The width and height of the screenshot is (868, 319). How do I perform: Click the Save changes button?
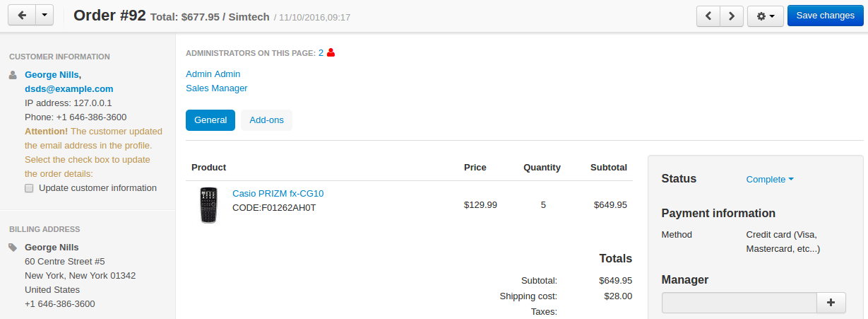point(826,16)
